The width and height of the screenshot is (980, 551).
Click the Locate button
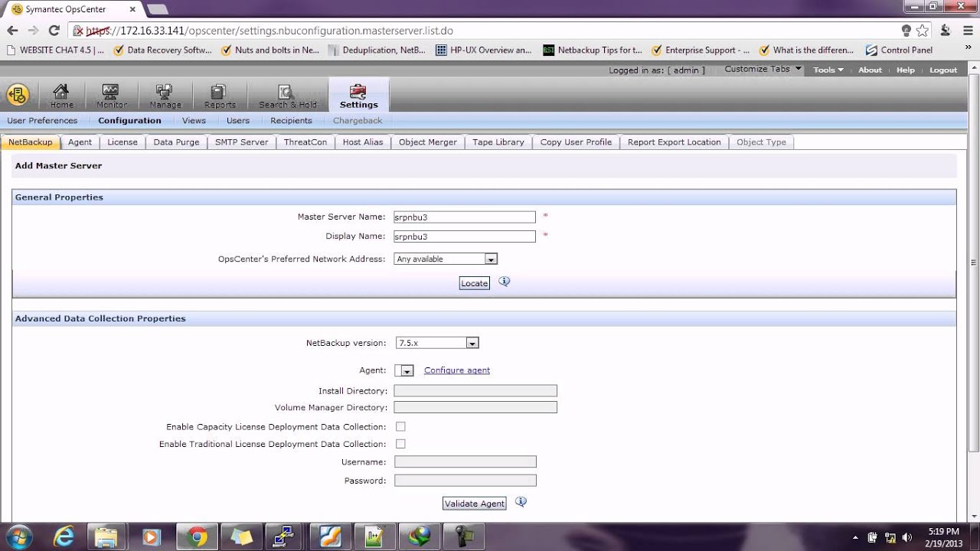(x=474, y=283)
